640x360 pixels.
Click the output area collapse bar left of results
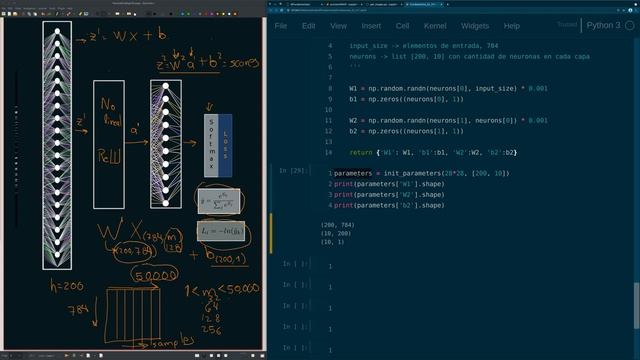(x=271, y=233)
